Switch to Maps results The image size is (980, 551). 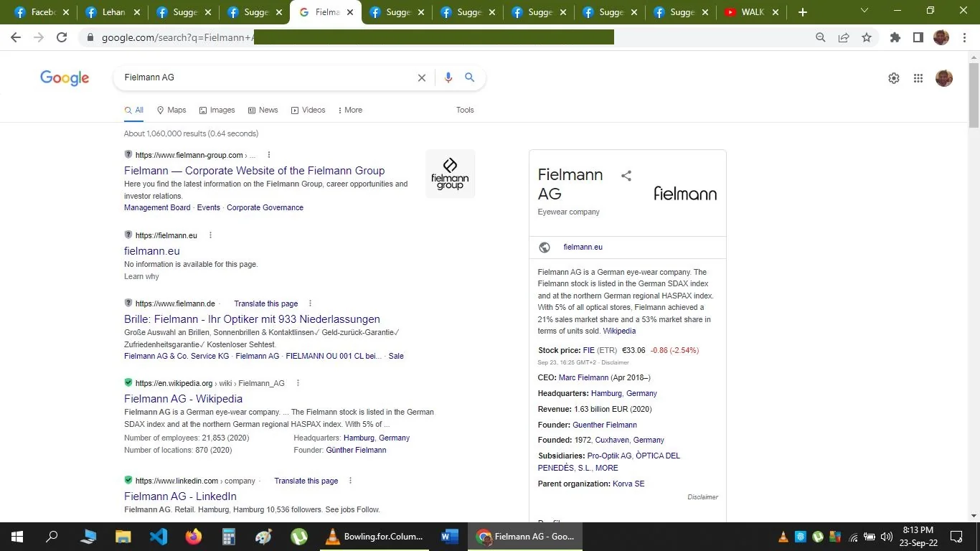click(x=171, y=110)
